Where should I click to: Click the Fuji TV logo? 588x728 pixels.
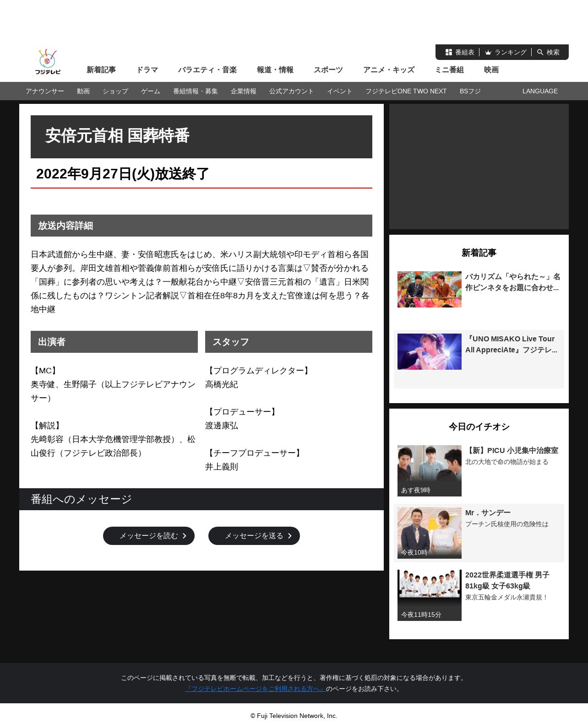pyautogui.click(x=48, y=61)
